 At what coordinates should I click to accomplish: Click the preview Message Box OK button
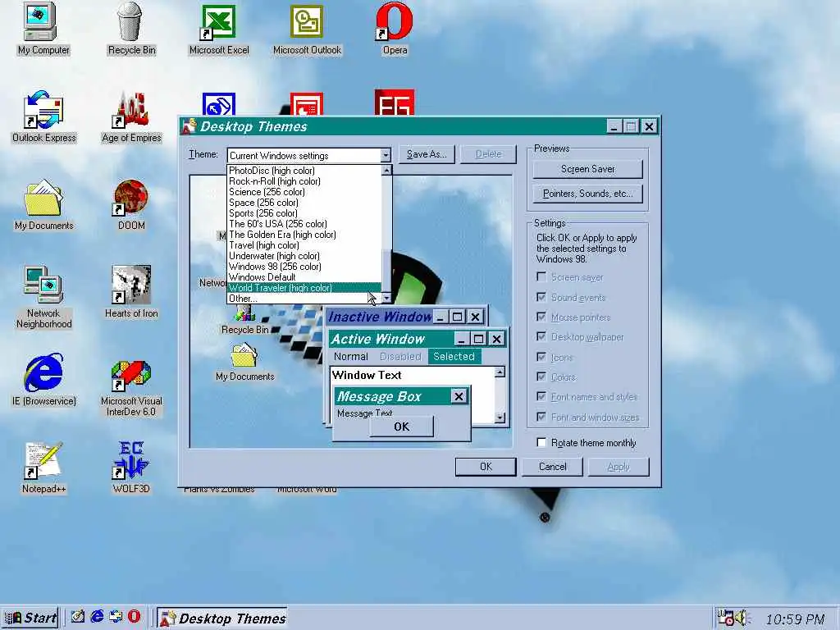401,427
